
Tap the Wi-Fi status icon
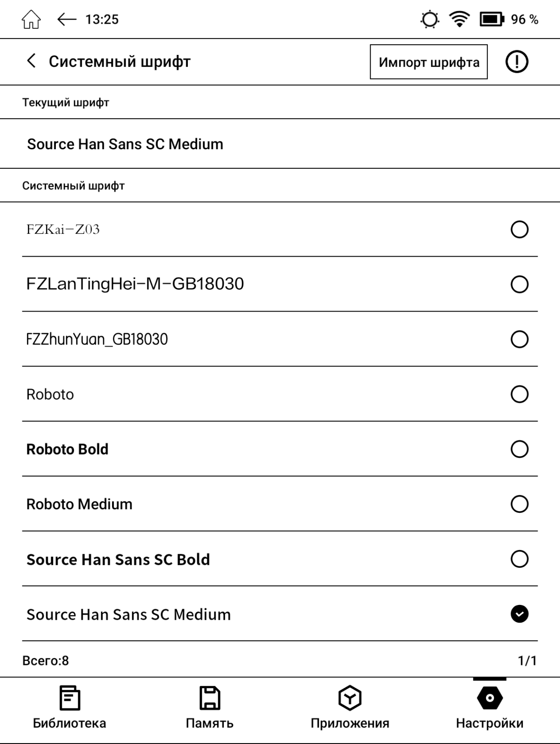click(459, 20)
